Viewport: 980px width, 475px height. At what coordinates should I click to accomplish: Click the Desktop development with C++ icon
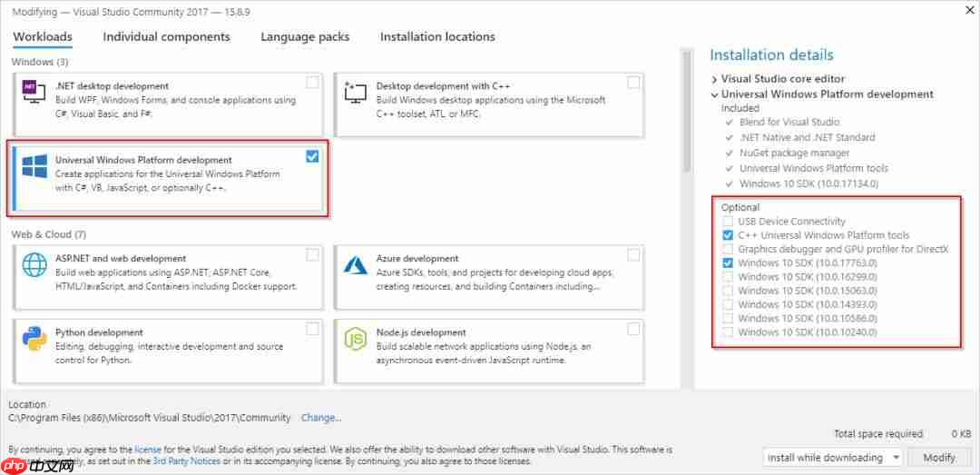coord(355,93)
